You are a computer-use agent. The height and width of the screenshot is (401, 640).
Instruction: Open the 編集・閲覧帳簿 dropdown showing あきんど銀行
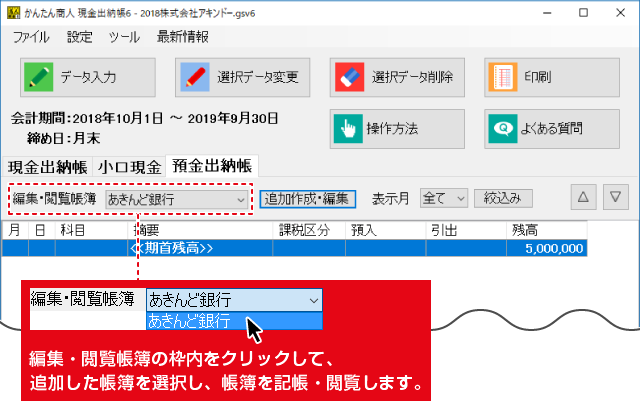pyautogui.click(x=176, y=200)
